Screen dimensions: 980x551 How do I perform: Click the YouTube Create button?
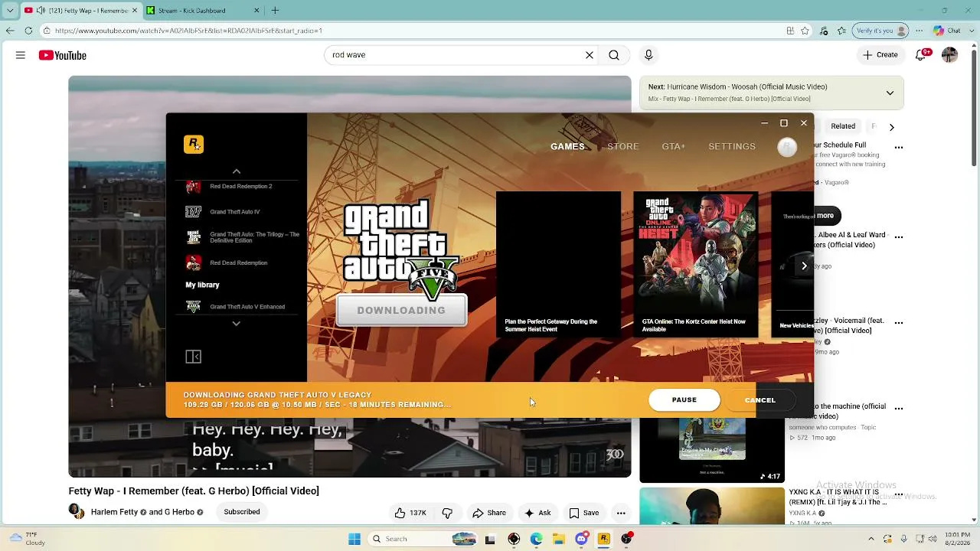880,55
